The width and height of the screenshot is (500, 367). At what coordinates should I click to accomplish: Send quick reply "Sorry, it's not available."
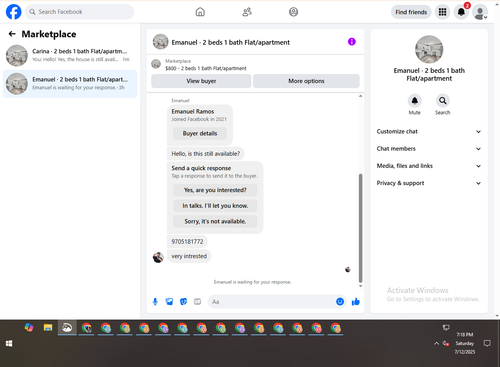[215, 221]
